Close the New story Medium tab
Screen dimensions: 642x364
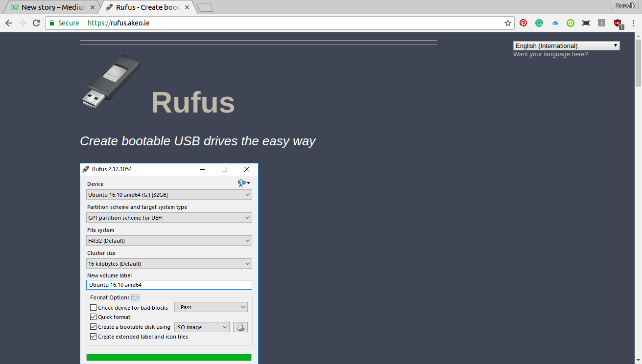93,7
